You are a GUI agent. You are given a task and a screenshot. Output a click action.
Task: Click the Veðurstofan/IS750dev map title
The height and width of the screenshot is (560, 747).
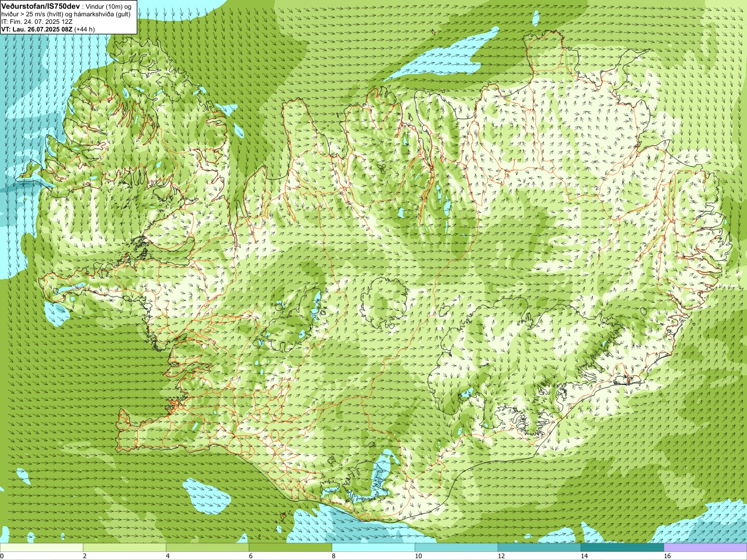(41, 6)
